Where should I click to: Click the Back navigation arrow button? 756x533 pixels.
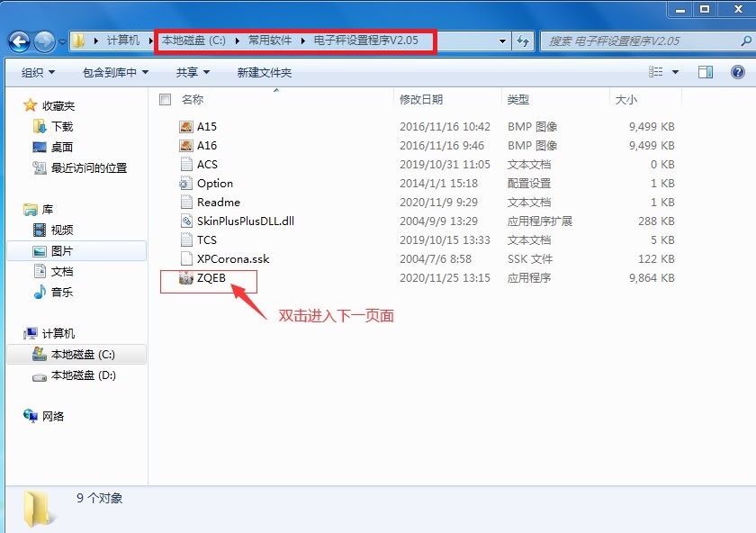point(19,41)
